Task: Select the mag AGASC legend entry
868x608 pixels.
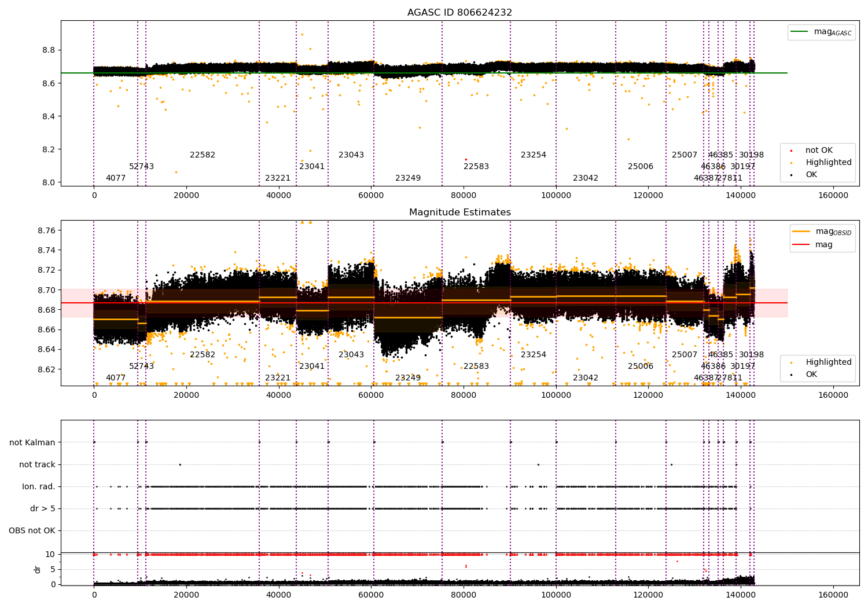Action: (x=821, y=32)
